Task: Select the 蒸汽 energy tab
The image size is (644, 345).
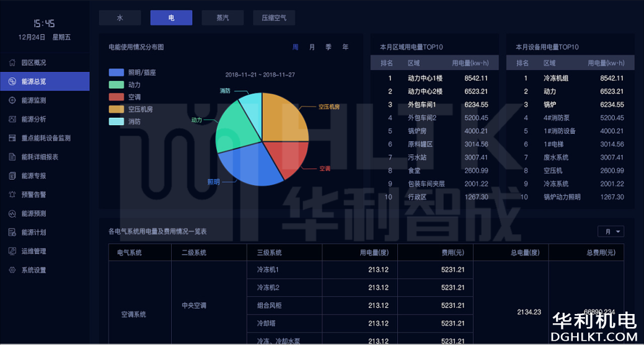Action: click(223, 18)
